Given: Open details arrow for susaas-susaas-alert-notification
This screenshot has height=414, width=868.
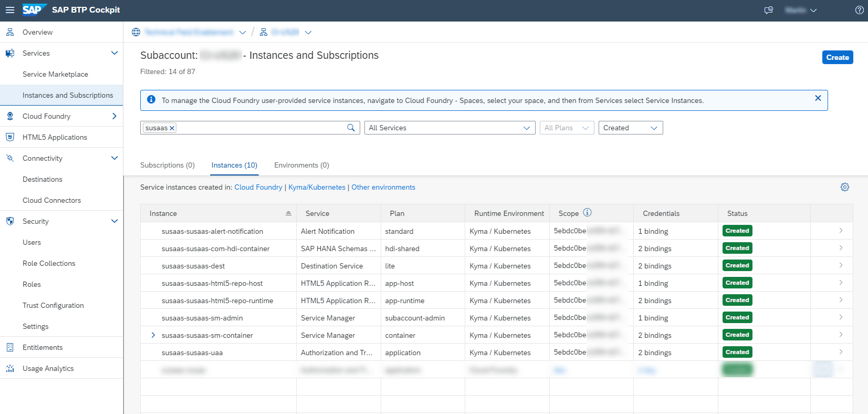Looking at the screenshot, I should pos(841,231).
